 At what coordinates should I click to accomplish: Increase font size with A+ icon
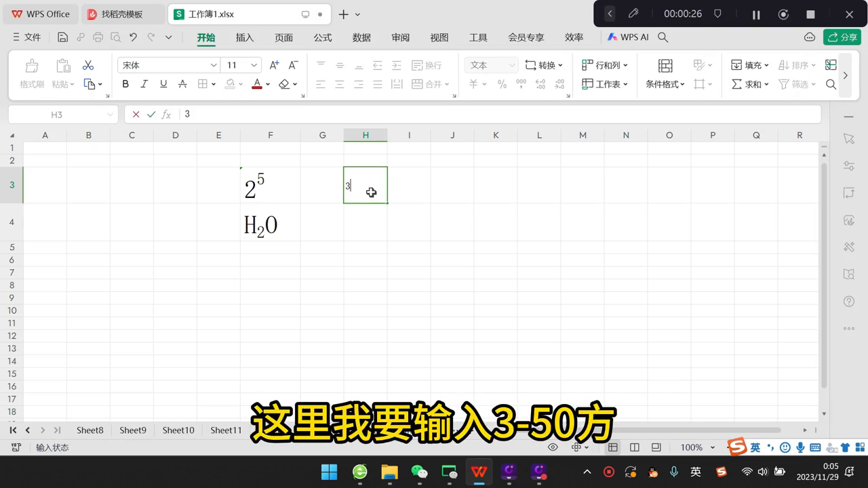[x=274, y=65]
